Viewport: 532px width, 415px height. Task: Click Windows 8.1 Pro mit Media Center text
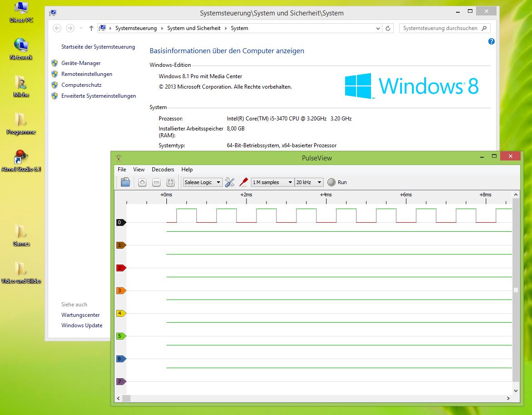tap(200, 76)
